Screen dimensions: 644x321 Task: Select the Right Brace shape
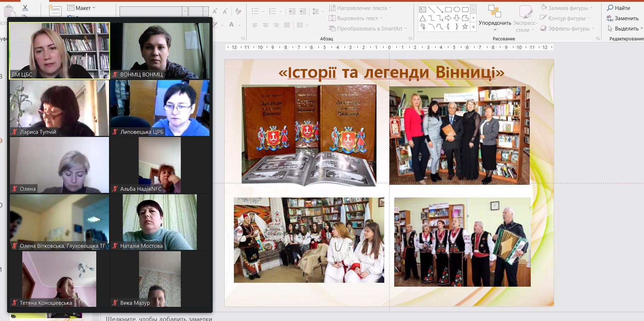tap(456, 27)
